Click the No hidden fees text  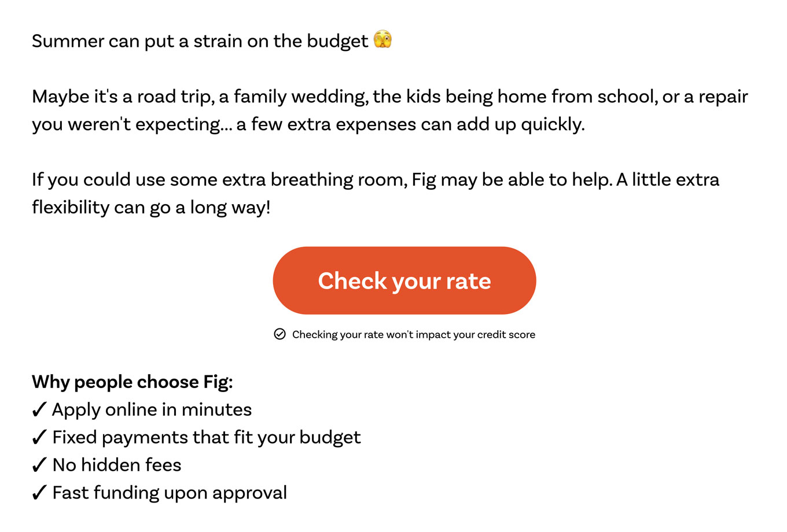[x=117, y=465]
